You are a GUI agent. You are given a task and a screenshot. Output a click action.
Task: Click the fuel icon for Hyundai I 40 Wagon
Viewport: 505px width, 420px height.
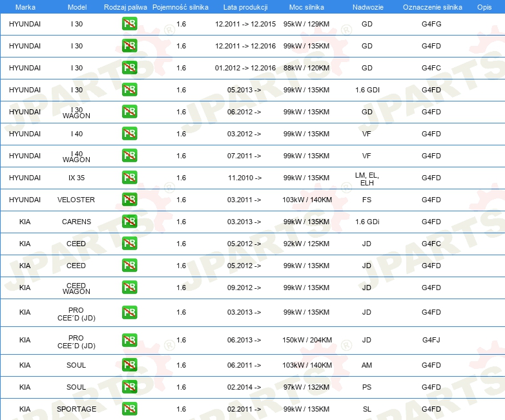(129, 156)
